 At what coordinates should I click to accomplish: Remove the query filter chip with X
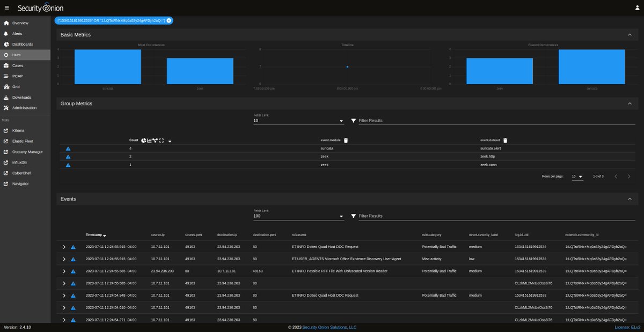tap(169, 20)
